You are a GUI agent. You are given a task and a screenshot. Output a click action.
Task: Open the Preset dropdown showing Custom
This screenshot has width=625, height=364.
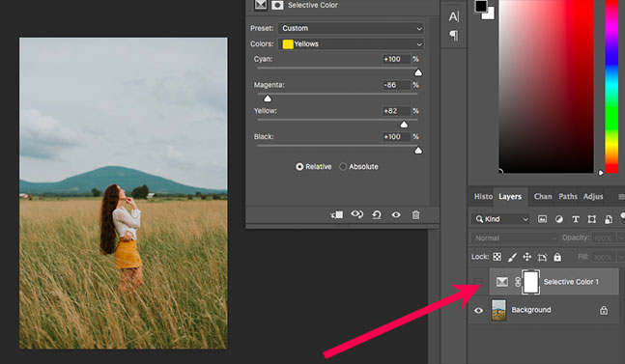coord(351,28)
